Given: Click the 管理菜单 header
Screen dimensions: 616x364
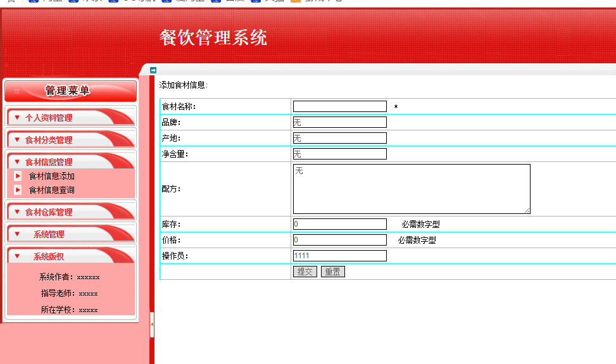Looking at the screenshot, I should [x=71, y=91].
